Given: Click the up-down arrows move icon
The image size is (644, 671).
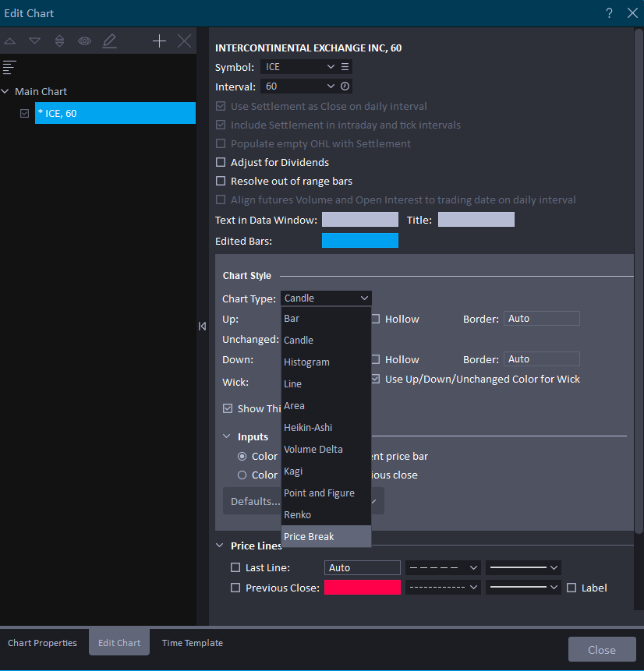Looking at the screenshot, I should 59,41.
